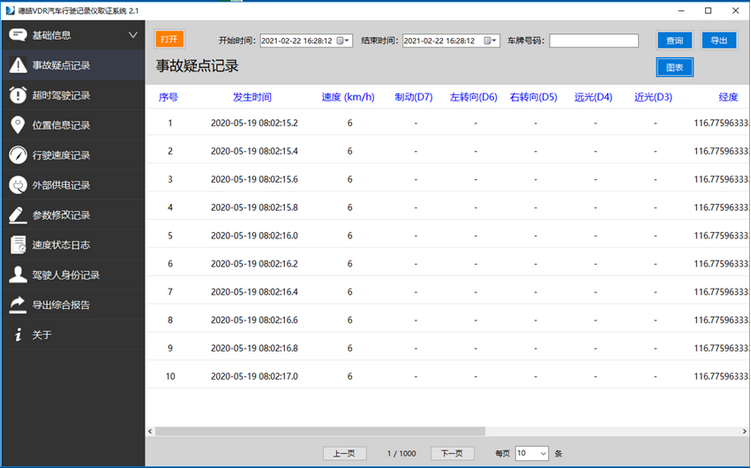Screen dimensions: 751x469
Task: Click the share arrow icon for 导出综合报告
Action: [x=17, y=305]
